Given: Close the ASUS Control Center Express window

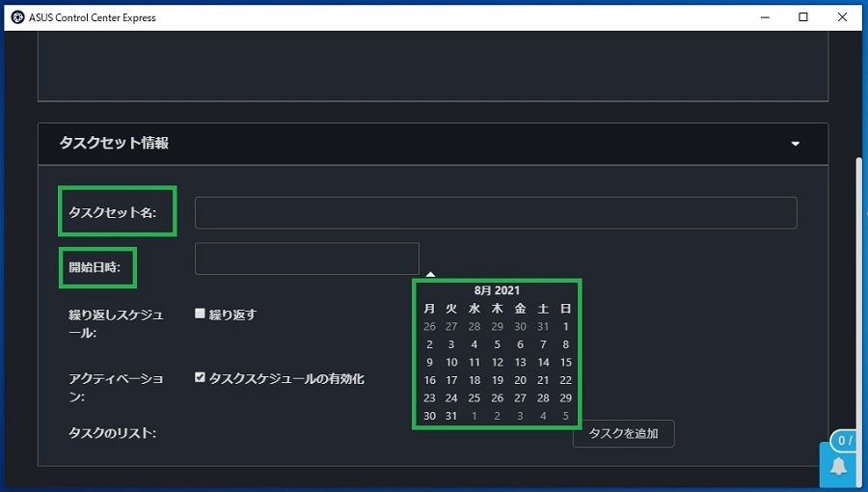Looking at the screenshot, I should coord(842,17).
